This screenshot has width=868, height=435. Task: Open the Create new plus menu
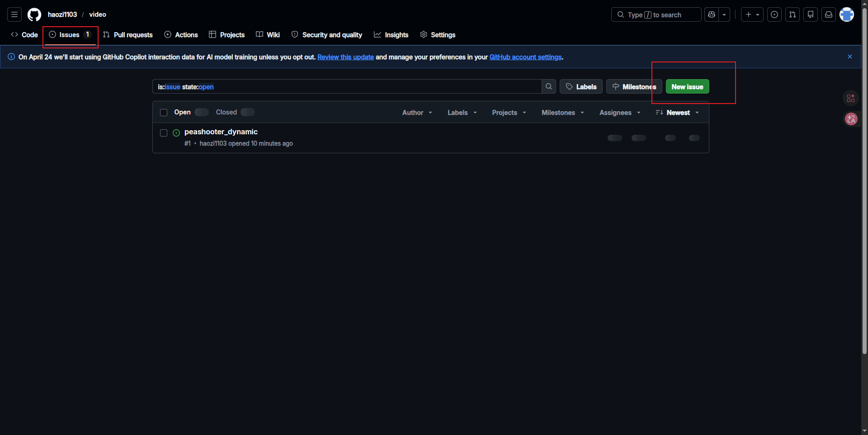(752, 14)
